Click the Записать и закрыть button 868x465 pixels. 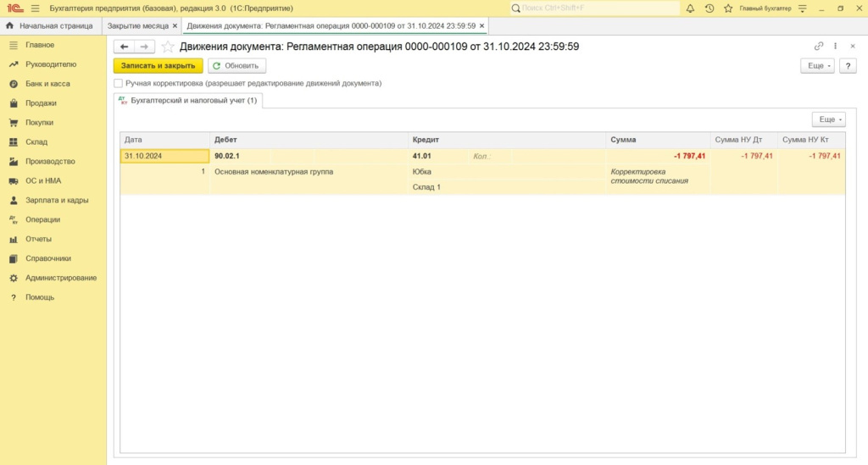point(158,65)
